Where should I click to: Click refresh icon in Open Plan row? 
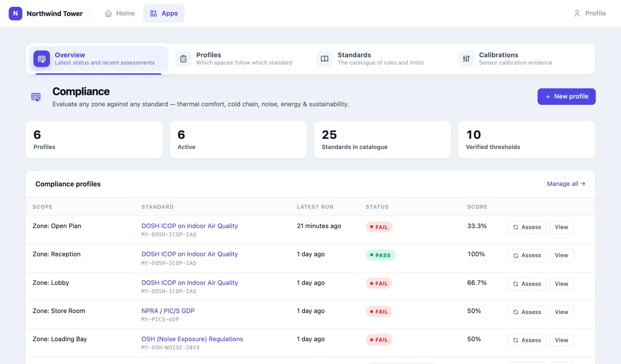[516, 227]
